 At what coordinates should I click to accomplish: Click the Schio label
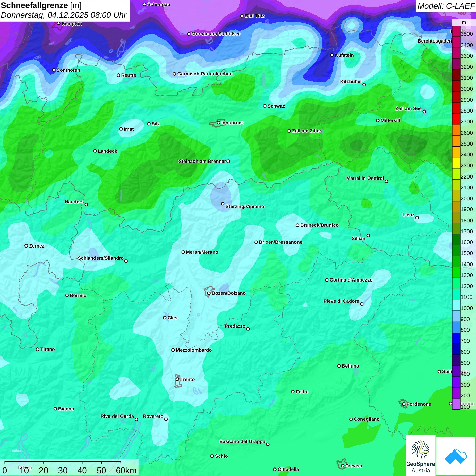[x=221, y=456]
